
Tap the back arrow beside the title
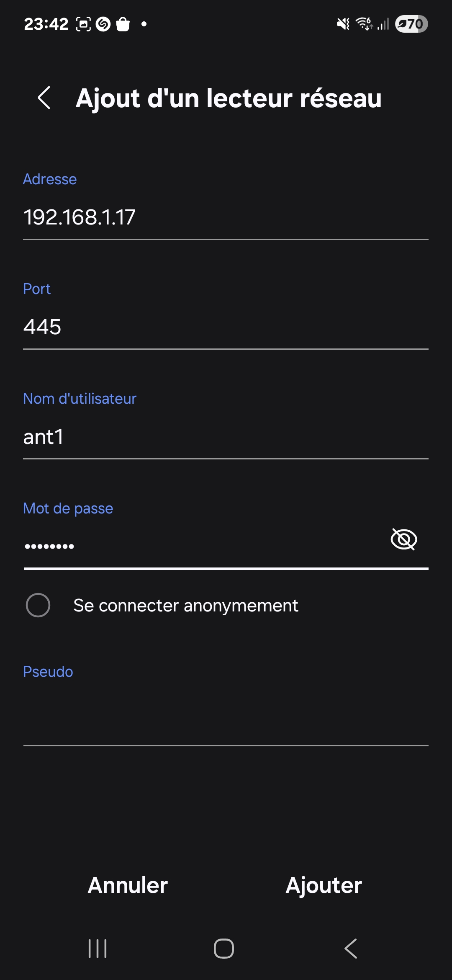click(x=44, y=98)
